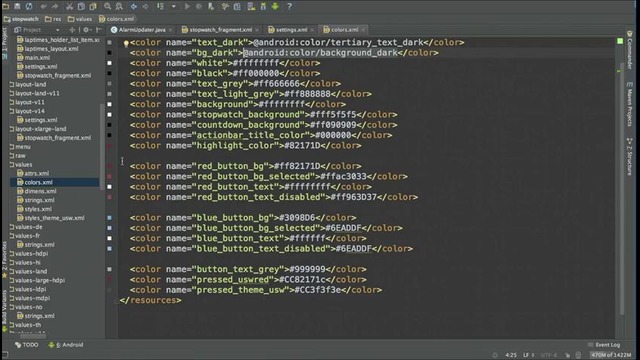Viewport: 640px width, 360px height.
Task: Open the Project panel gear settings
Action: 86,30
